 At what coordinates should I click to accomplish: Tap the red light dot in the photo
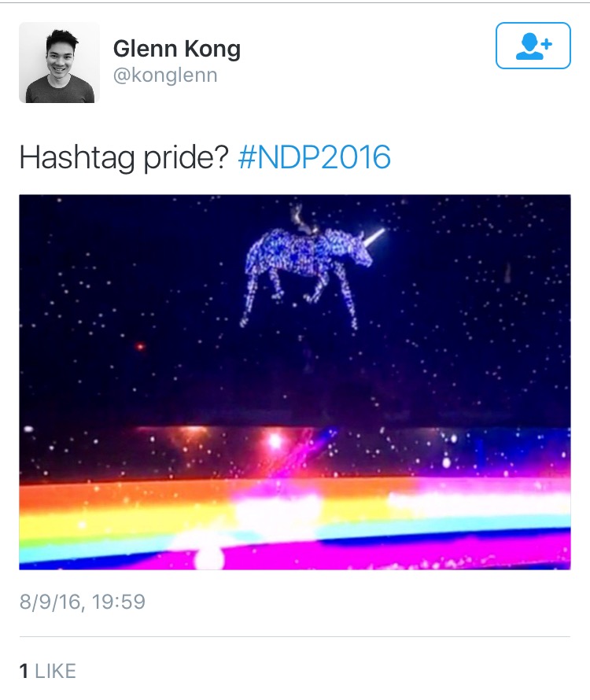140,346
